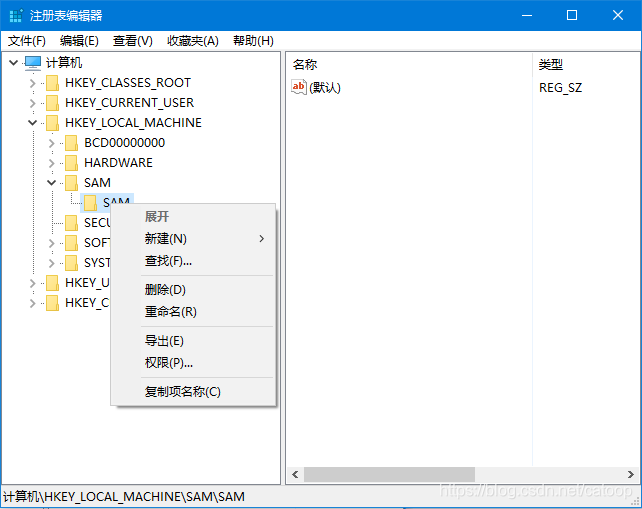Click the selected child SAM folder icon

tap(90, 203)
